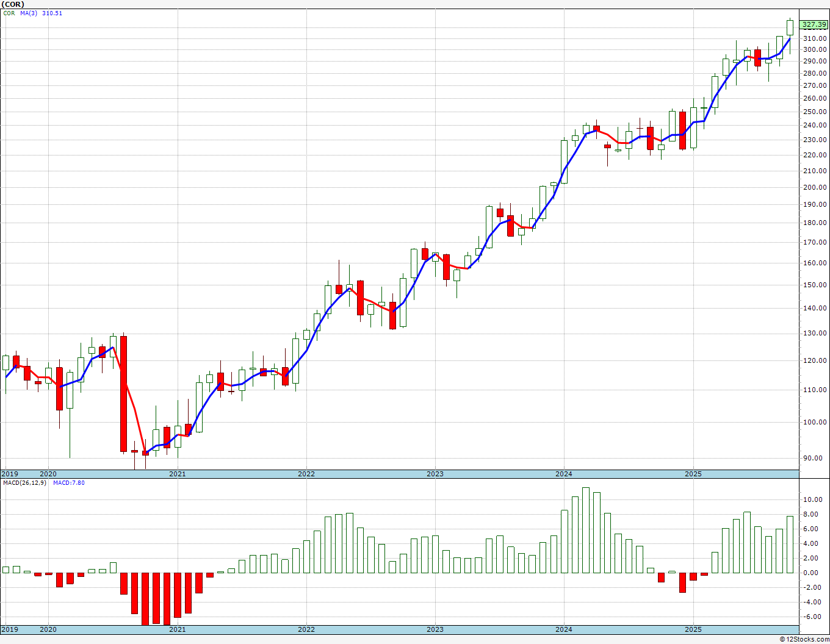The image size is (830, 644).
Task: Click 2023 on the price chart time axis
Action: [435, 474]
